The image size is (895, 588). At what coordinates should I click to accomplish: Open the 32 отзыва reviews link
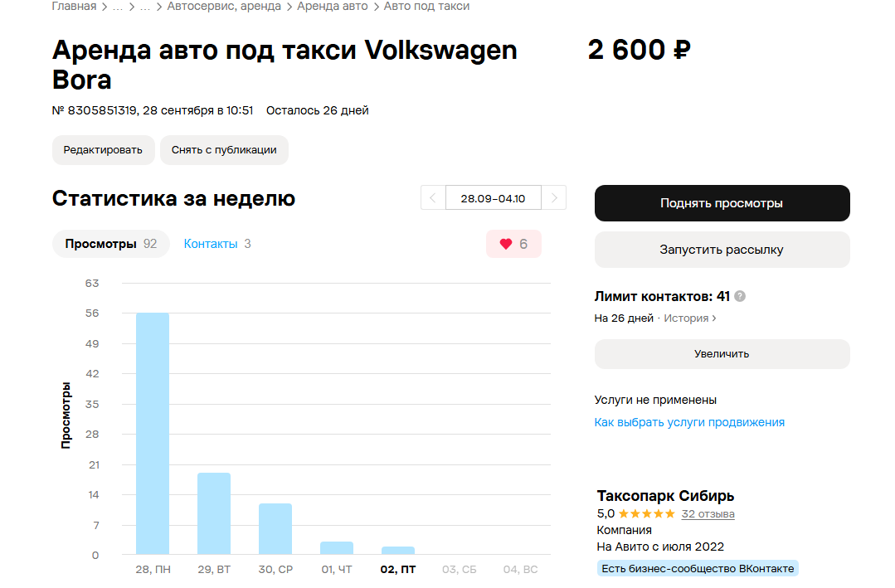[x=708, y=514]
